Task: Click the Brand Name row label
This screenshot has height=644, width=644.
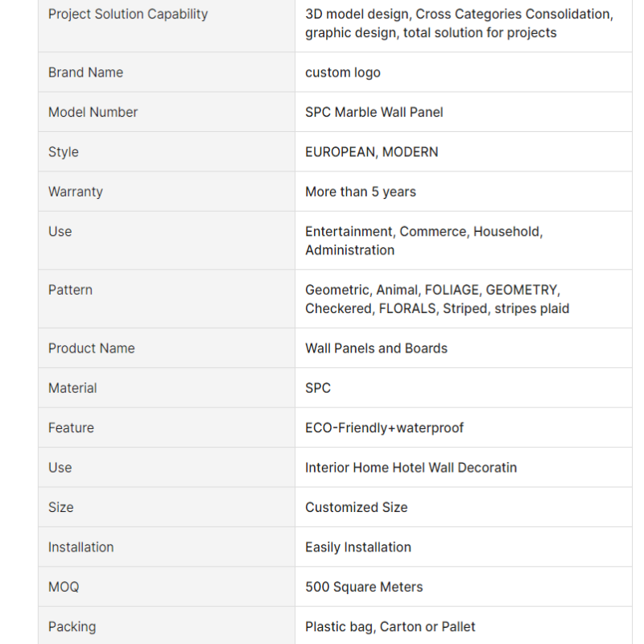Action: 85,72
